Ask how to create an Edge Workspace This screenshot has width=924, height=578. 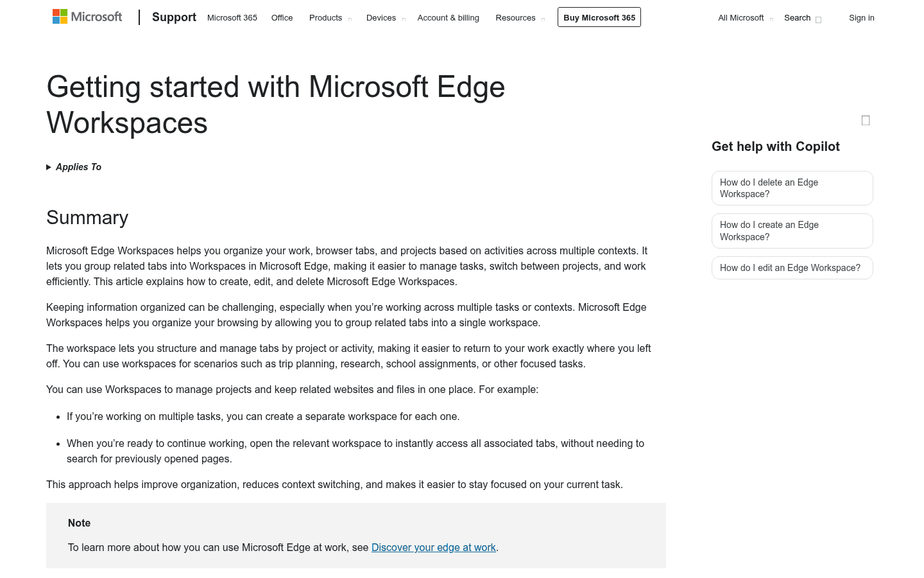[792, 231]
